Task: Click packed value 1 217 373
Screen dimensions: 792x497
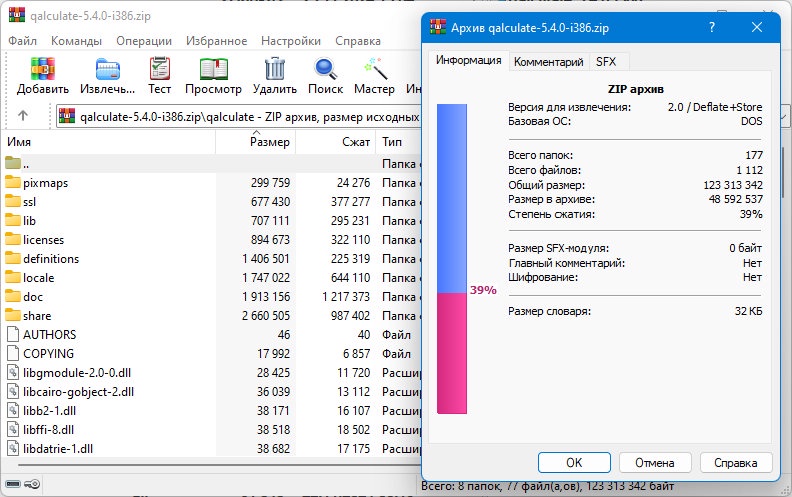Action: pos(346,296)
